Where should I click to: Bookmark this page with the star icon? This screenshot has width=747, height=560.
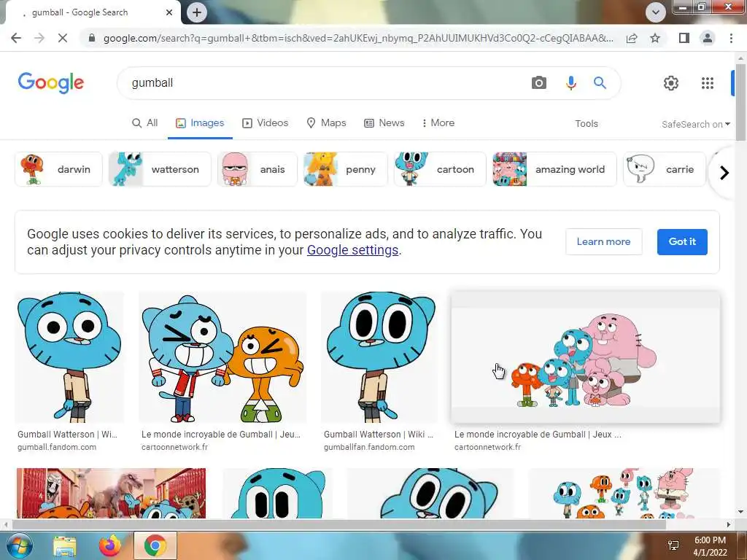tap(655, 38)
